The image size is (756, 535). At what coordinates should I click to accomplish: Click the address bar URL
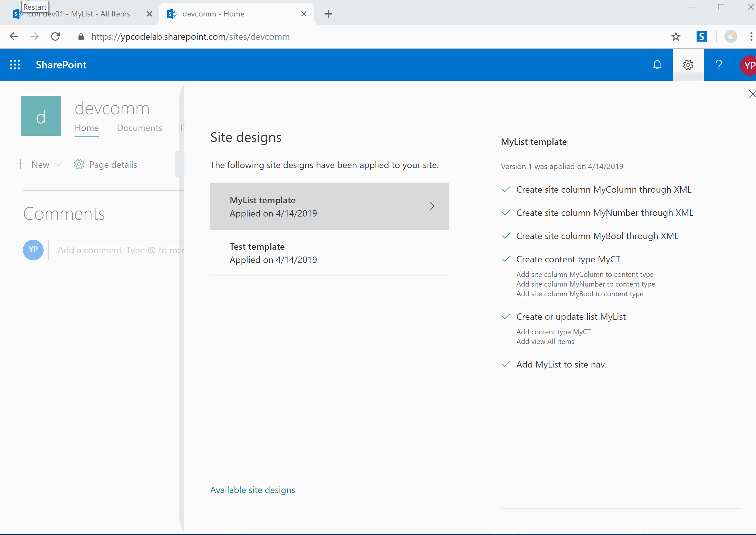191,36
